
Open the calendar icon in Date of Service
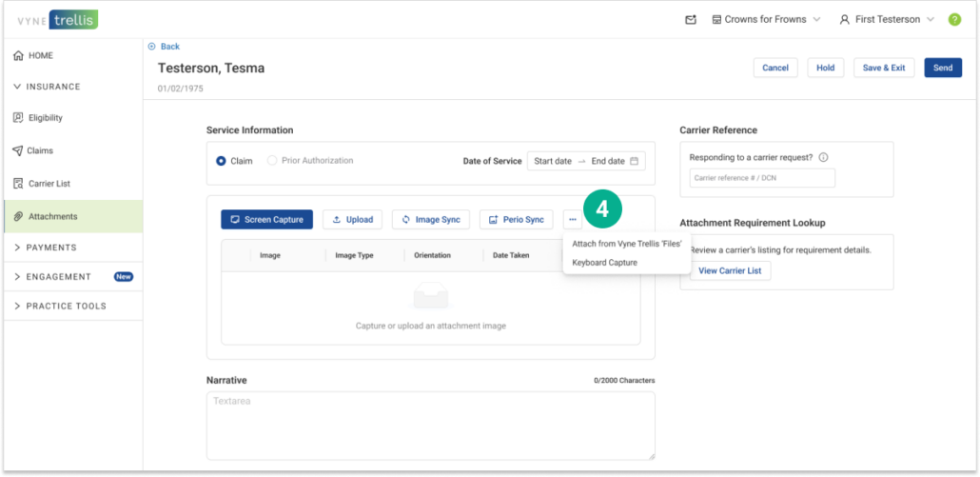[635, 161]
